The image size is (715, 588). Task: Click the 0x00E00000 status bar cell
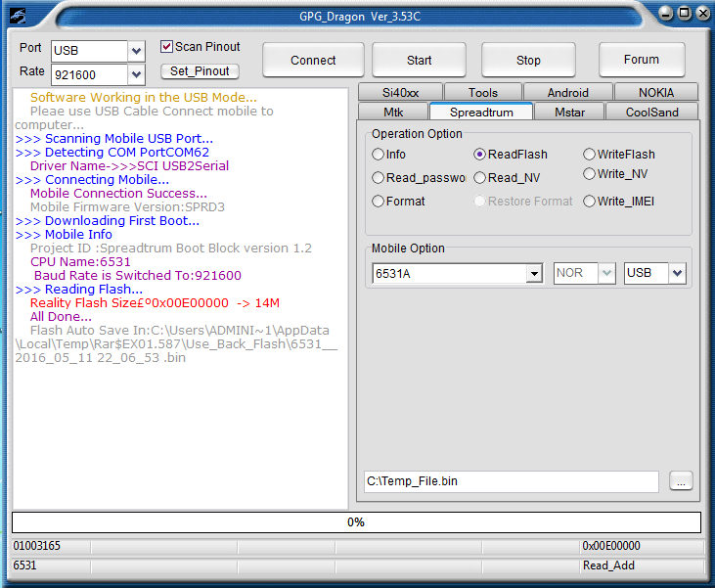click(642, 546)
